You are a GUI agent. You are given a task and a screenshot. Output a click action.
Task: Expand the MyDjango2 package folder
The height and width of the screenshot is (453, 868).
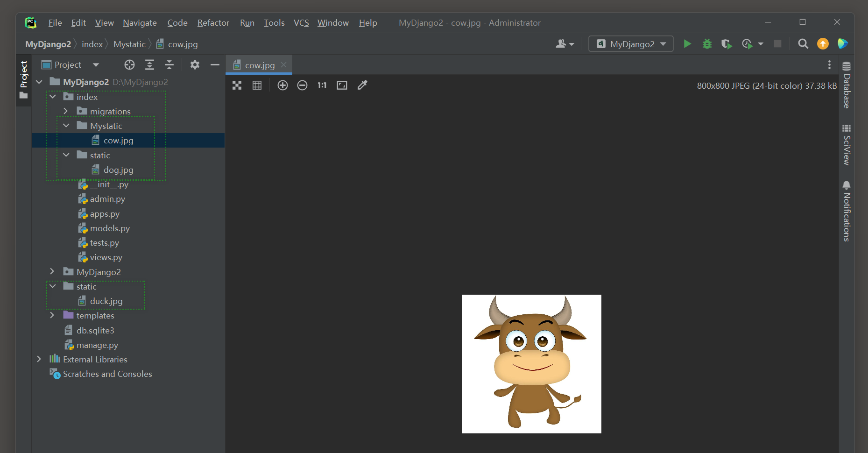click(52, 272)
